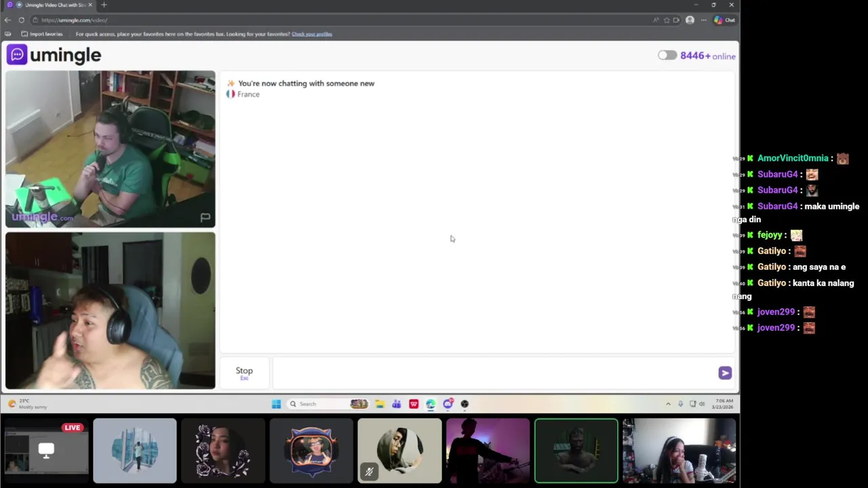Open Discord from the taskbar
This screenshot has height=488, width=868.
tap(448, 404)
